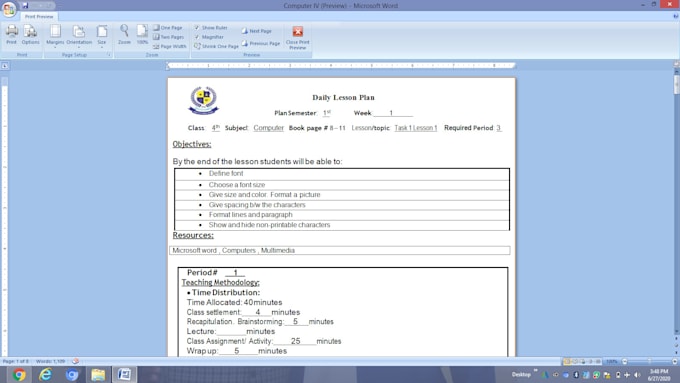Click the Daily Lesson Plan title

point(343,98)
